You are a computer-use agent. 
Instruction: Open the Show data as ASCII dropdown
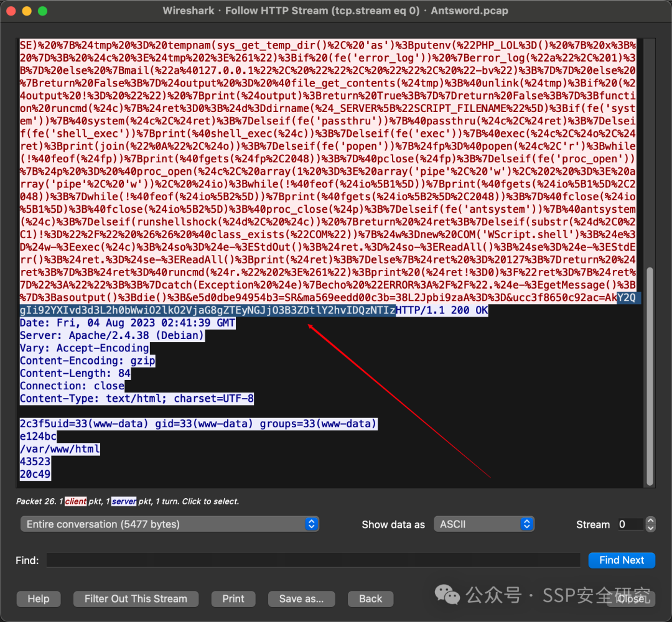484,524
